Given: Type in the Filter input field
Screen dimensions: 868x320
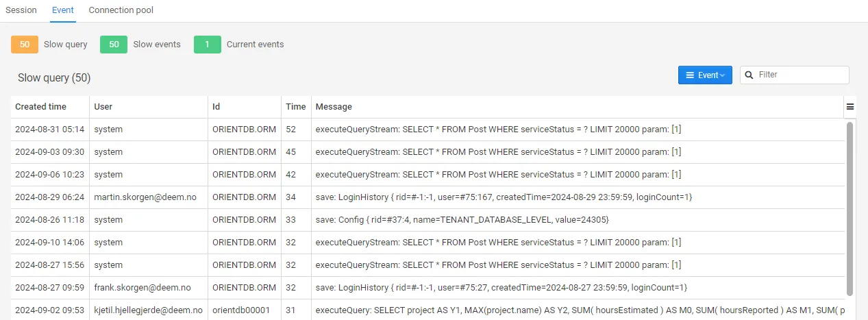Looking at the screenshot, I should click(x=800, y=75).
